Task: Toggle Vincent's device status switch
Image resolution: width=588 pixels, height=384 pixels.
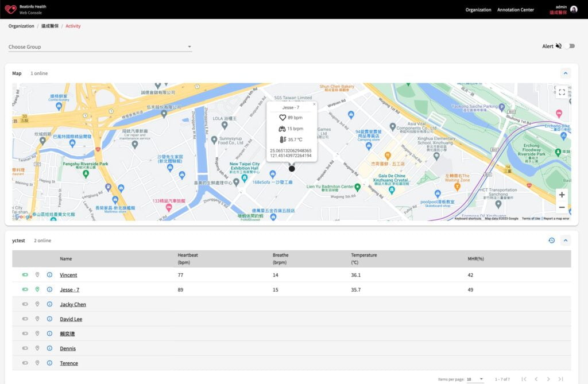Action: pyautogui.click(x=24, y=274)
